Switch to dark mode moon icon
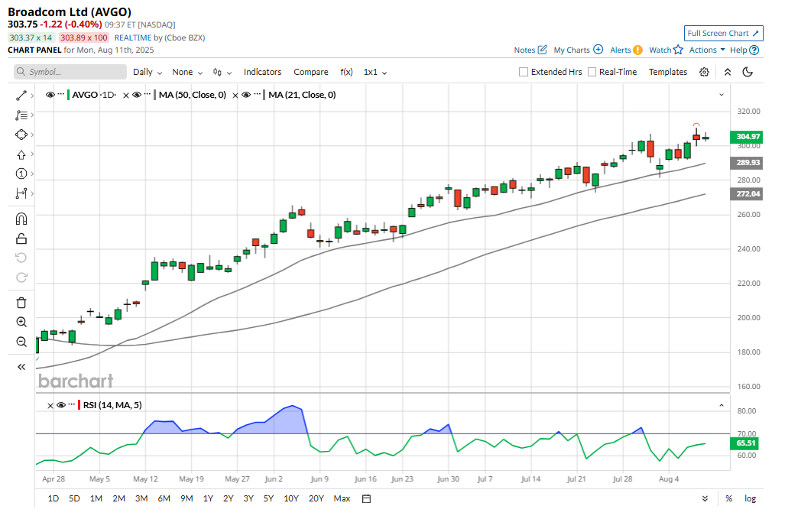Viewport: 785px width, 532px height. pos(748,72)
